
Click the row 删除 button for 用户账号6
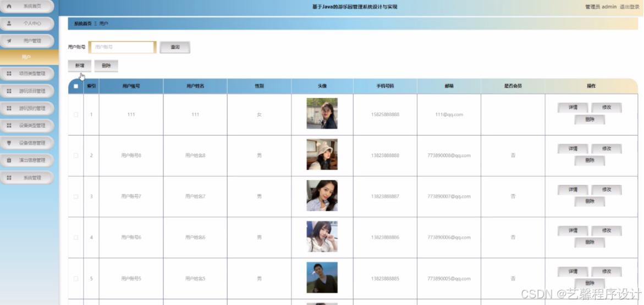[590, 243]
